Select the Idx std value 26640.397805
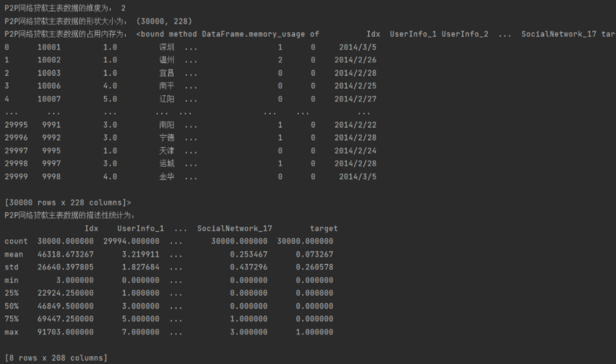Viewport: 616px width, 364px height. pyautogui.click(x=66, y=267)
